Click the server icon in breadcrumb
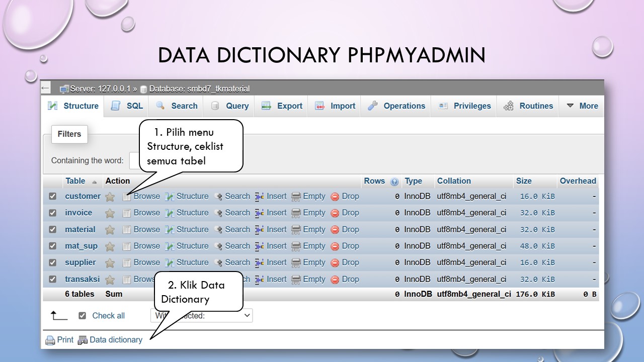Image resolution: width=644 pixels, height=362 pixels. click(64, 89)
